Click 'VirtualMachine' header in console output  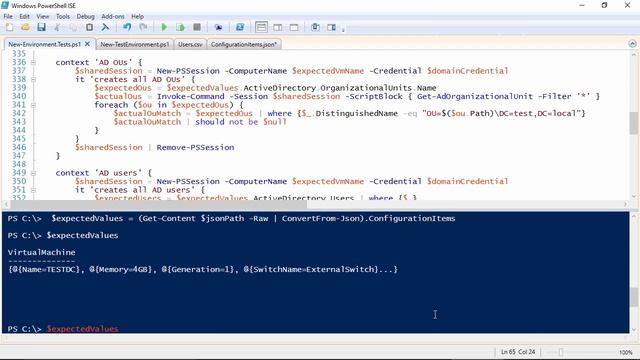tap(41, 252)
